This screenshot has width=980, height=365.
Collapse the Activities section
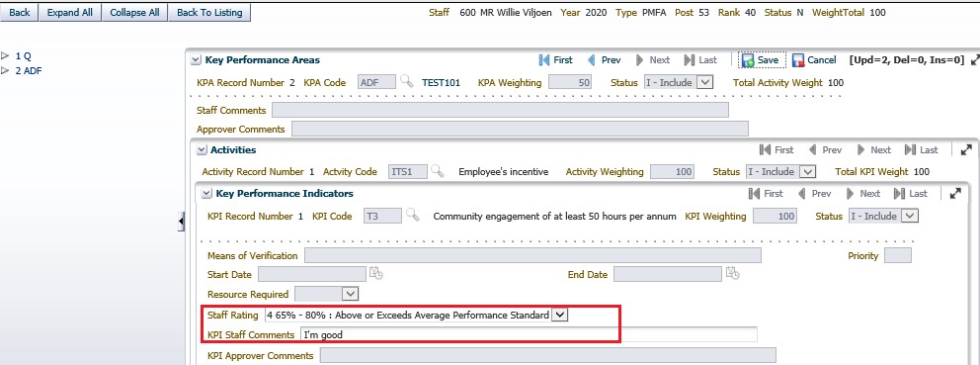[x=202, y=150]
